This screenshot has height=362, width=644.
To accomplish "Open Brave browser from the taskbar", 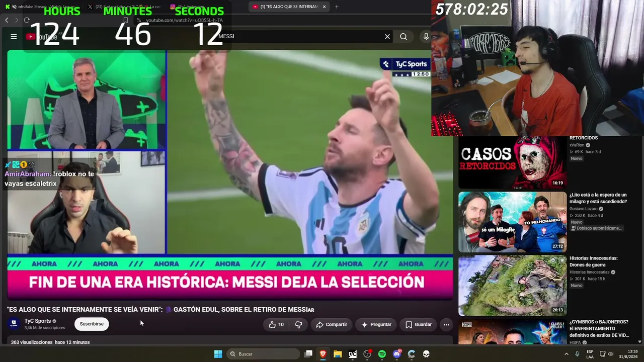I will [323, 354].
